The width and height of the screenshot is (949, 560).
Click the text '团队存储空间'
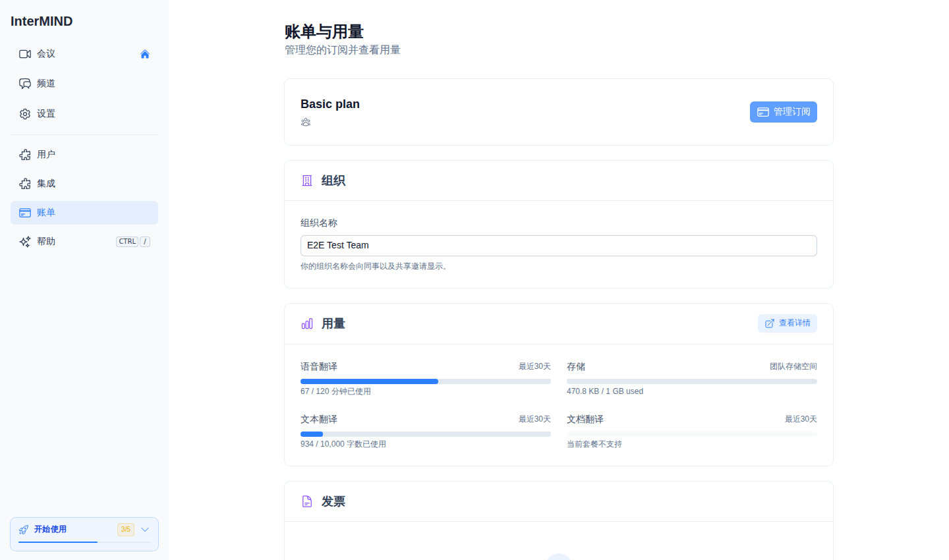pyautogui.click(x=793, y=366)
